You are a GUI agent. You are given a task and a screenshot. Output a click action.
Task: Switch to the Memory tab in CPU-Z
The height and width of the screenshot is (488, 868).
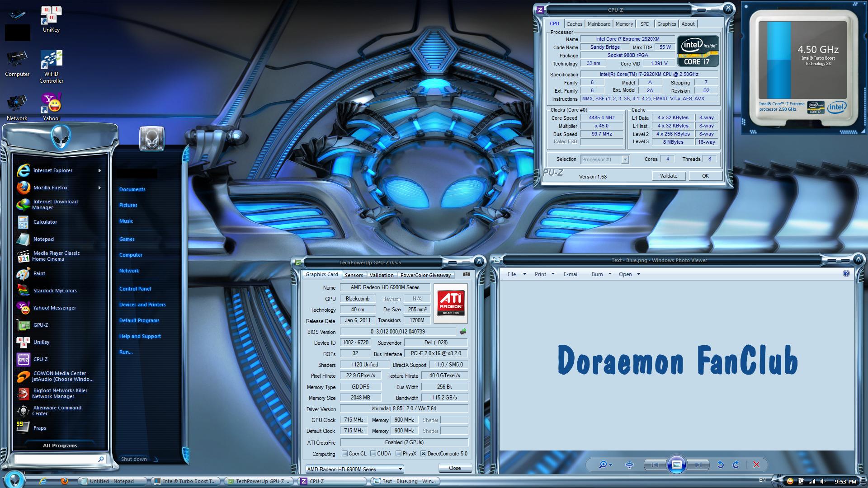click(624, 24)
